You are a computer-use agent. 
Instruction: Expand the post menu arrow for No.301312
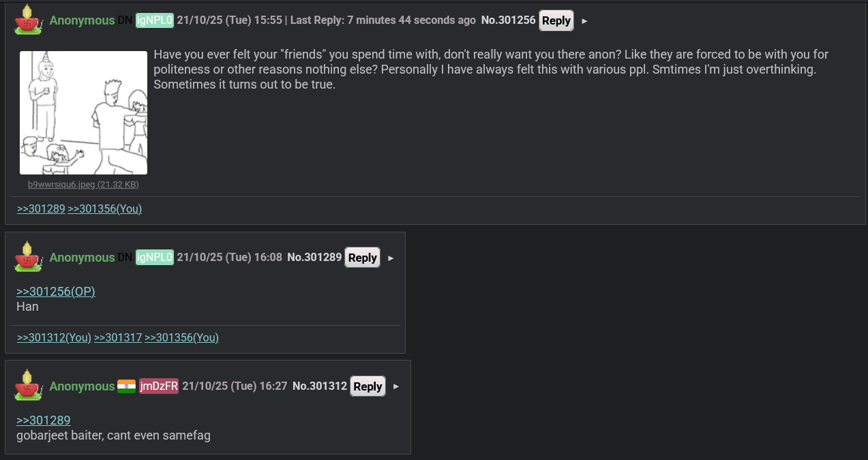tap(396, 387)
